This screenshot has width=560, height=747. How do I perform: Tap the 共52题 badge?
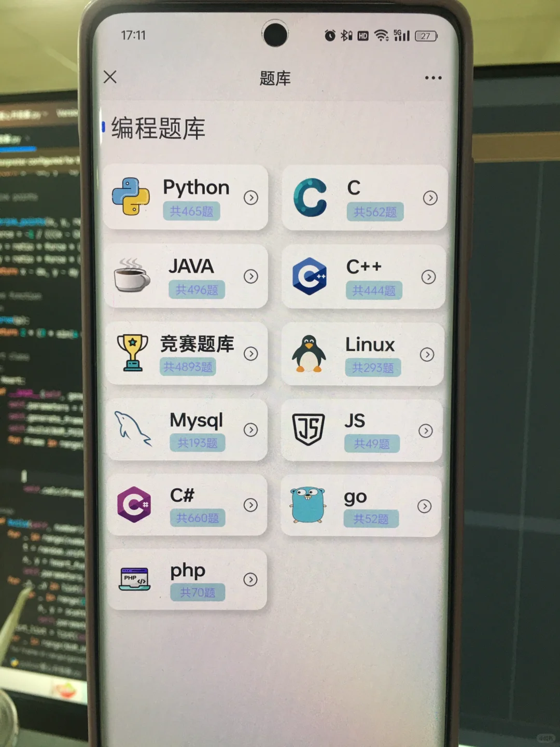[371, 519]
